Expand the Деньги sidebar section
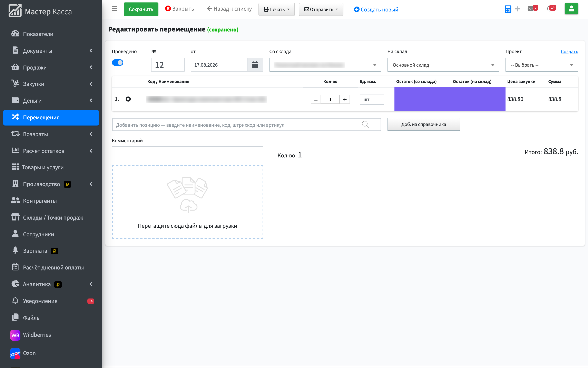Image resolution: width=588 pixels, height=368 pixels. click(51, 101)
